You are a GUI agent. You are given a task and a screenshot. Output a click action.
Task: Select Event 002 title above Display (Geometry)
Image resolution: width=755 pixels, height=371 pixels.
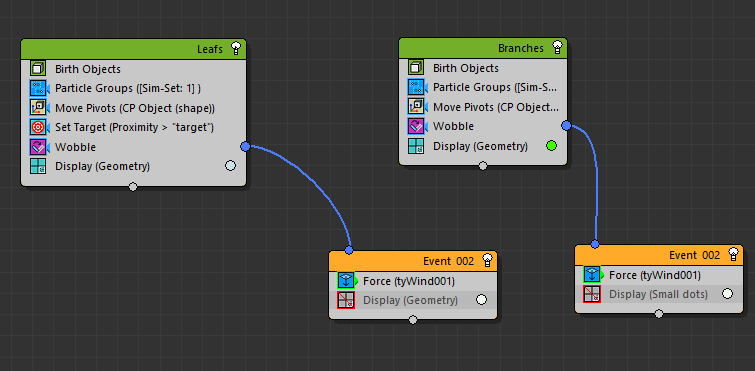point(449,261)
